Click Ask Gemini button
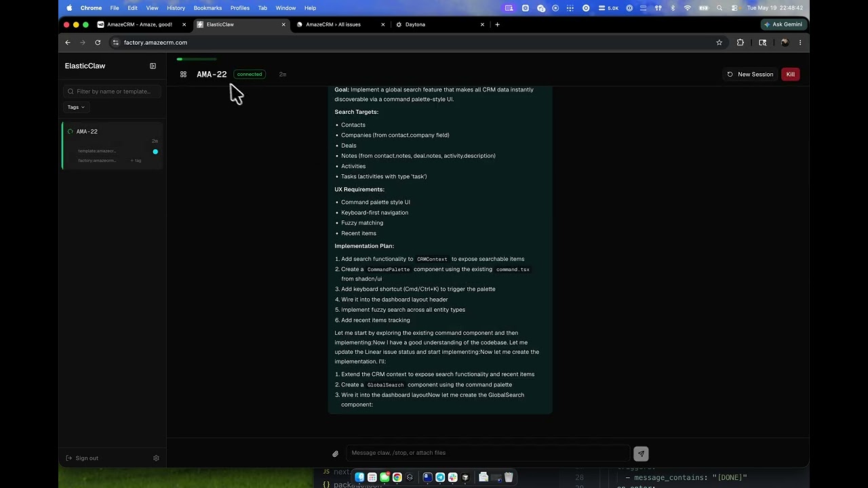This screenshot has height=488, width=868. (783, 24)
